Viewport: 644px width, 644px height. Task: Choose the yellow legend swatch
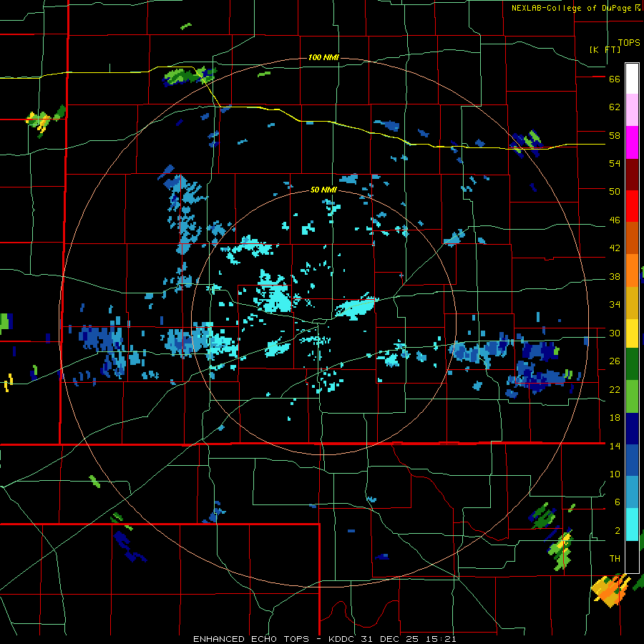632,333
